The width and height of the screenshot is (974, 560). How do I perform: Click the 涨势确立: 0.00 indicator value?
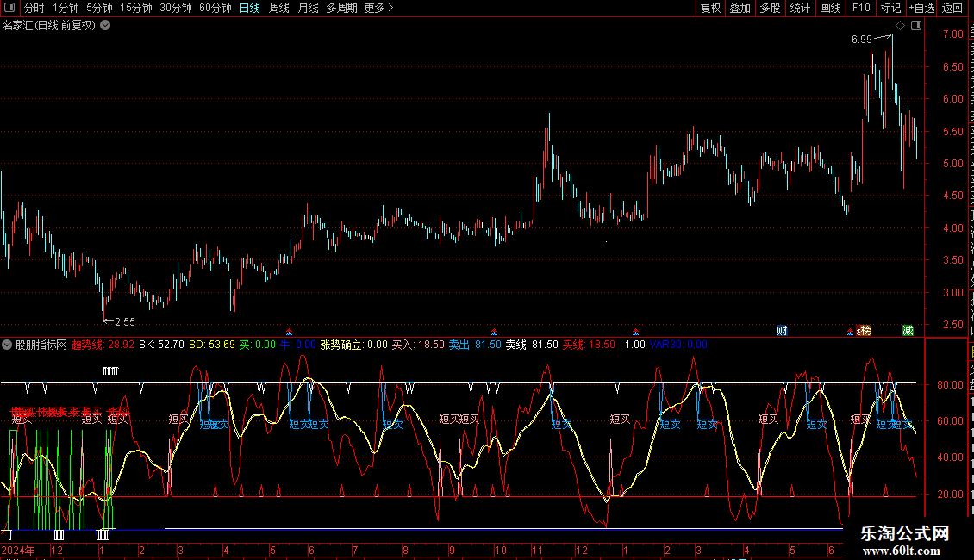[x=353, y=345]
